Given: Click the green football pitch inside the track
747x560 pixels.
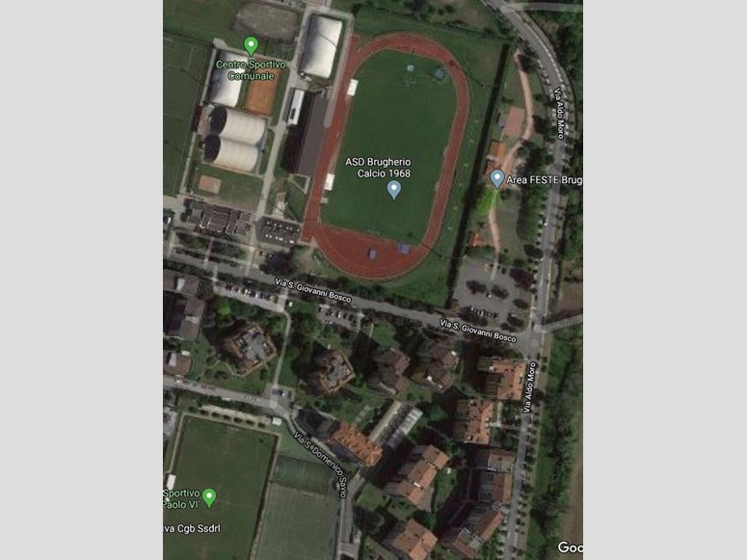Looking at the screenshot, I should [390, 147].
